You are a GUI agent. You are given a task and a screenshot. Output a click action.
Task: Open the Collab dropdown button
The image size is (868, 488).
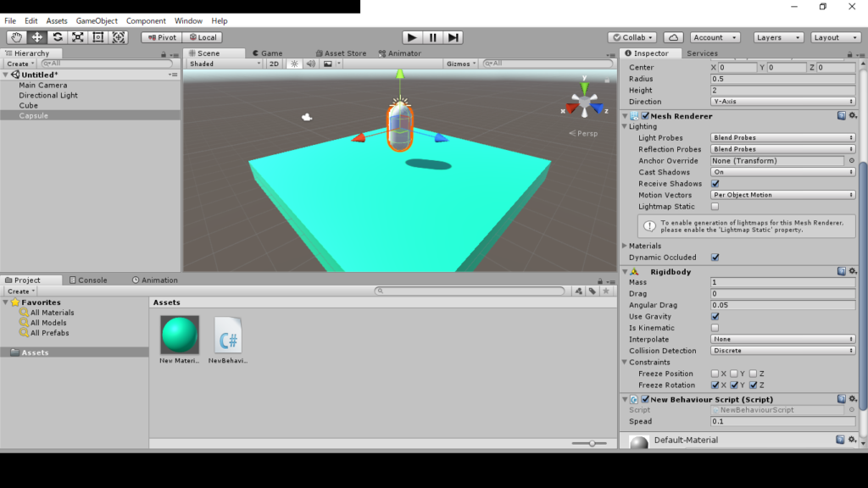(632, 37)
